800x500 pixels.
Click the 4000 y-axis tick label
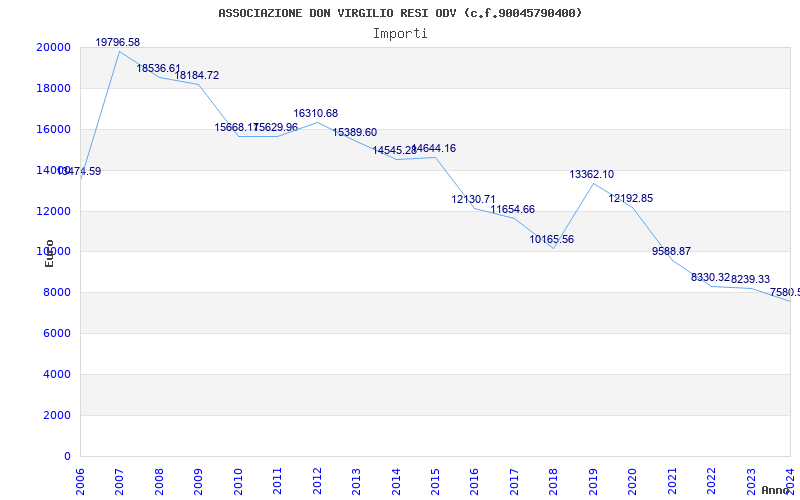pyautogui.click(x=56, y=374)
